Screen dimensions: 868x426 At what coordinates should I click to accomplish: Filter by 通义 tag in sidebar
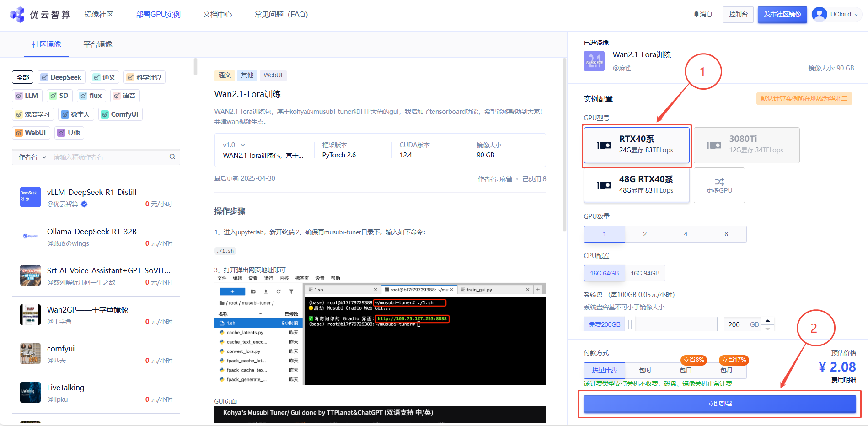pos(104,77)
